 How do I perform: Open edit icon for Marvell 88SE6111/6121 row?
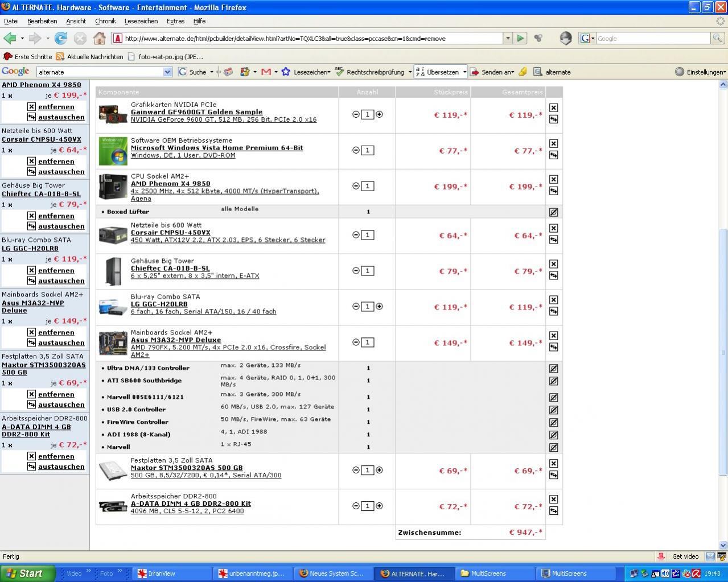pyautogui.click(x=553, y=397)
